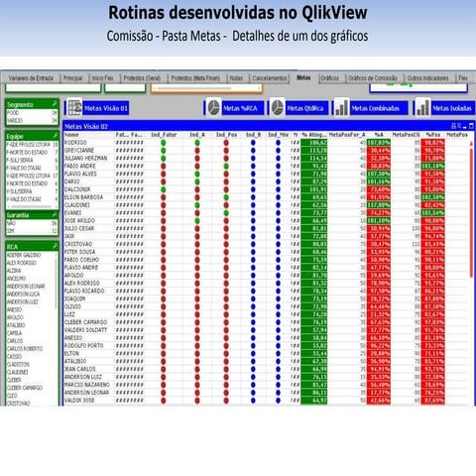This screenshot has width=476, height=476.
Task: Click the Metas Isoladas bar chart icon
Action: [422, 107]
